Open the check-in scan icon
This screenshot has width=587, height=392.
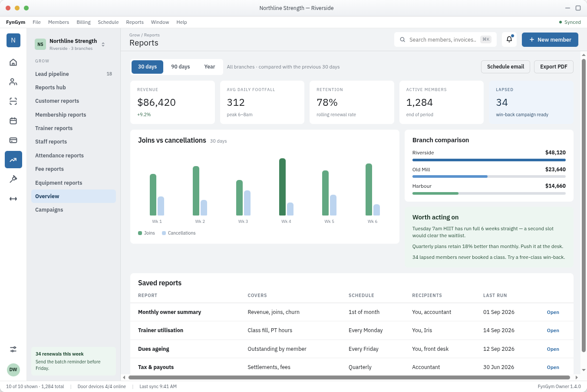[x=13, y=101]
